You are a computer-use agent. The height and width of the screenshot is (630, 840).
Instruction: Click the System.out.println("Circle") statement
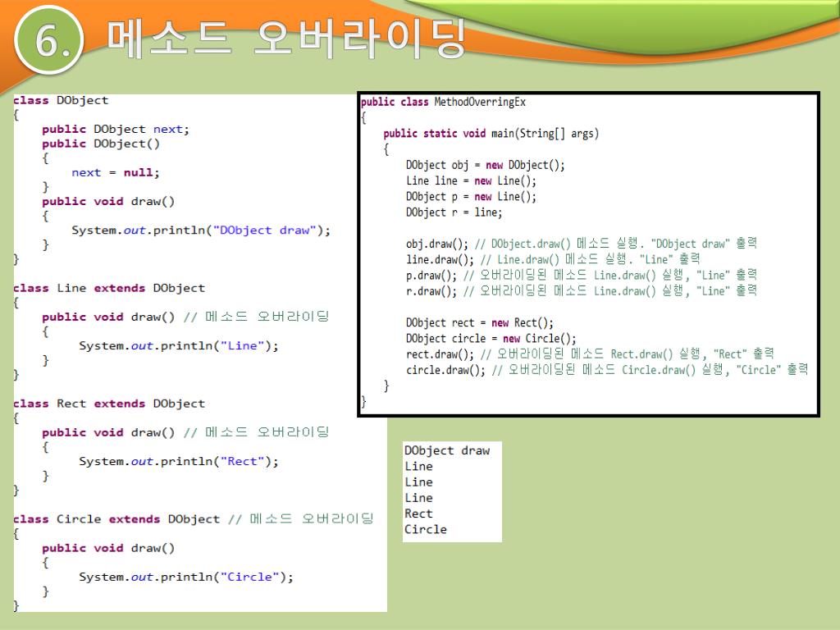tap(186, 577)
